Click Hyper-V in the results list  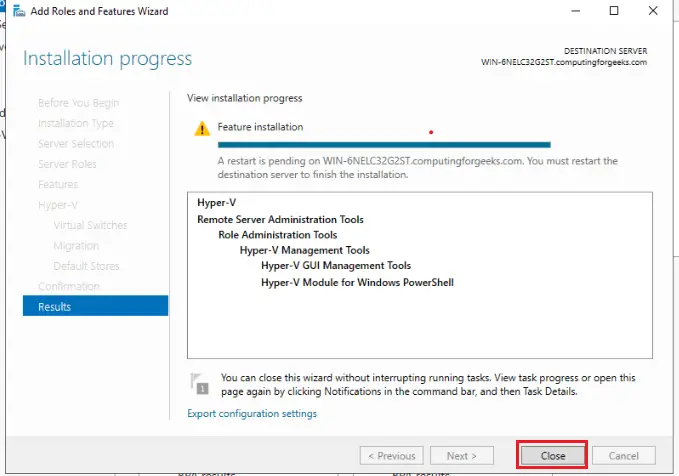[217, 203]
